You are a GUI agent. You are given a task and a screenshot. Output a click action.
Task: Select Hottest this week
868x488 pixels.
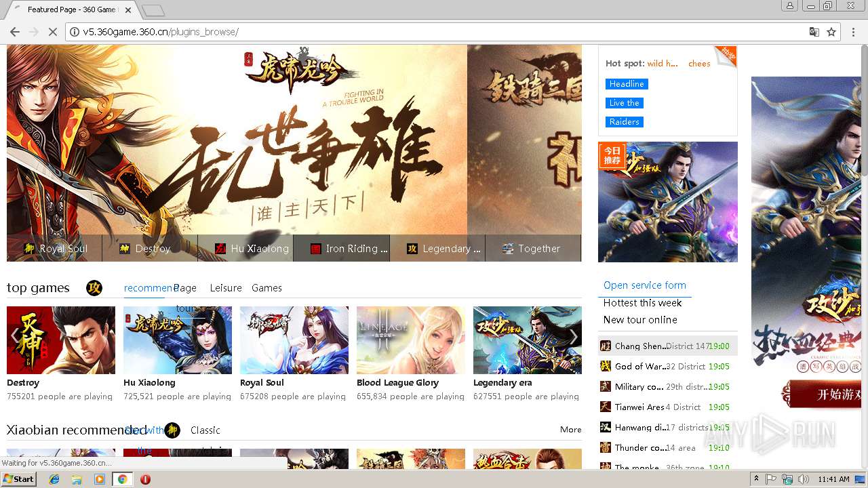pyautogui.click(x=643, y=303)
